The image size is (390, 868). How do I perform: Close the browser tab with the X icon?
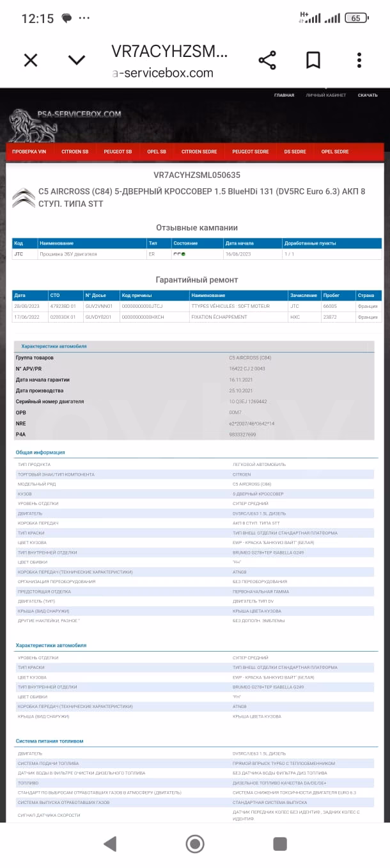click(31, 60)
